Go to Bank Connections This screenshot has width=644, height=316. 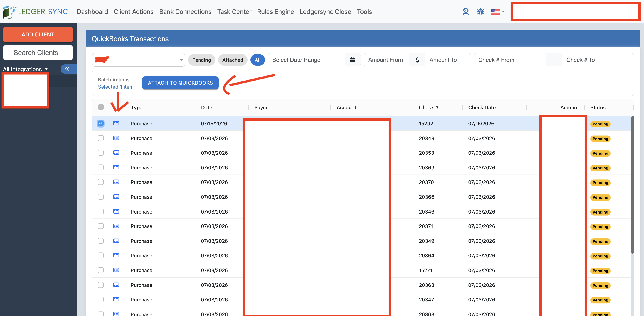pyautogui.click(x=185, y=12)
